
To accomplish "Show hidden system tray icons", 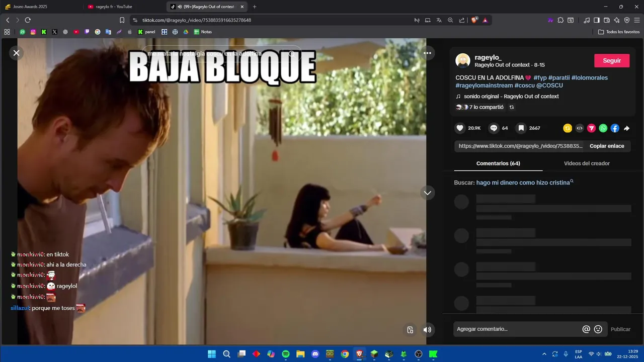I will click(544, 354).
